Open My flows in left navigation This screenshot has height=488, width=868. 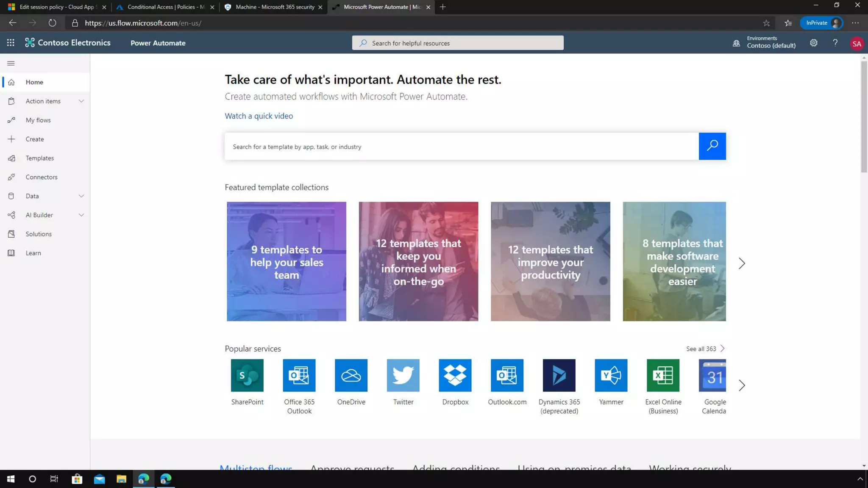point(45,120)
